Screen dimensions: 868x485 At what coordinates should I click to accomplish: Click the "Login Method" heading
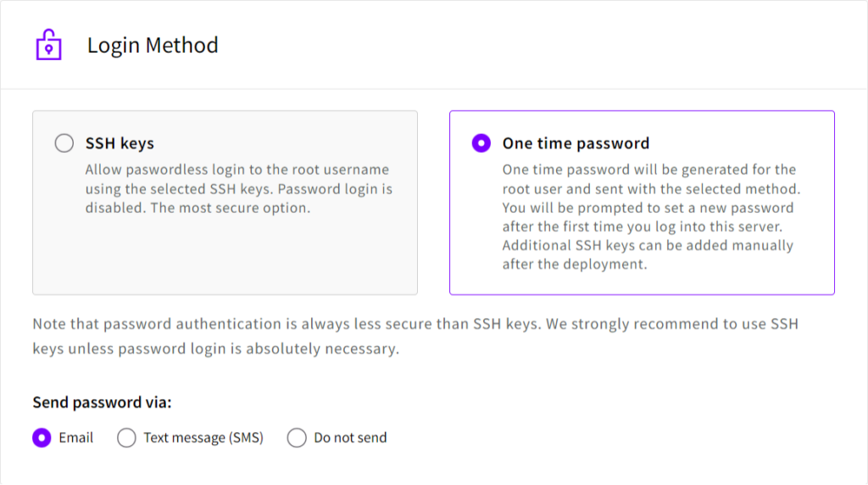pyautogui.click(x=153, y=45)
